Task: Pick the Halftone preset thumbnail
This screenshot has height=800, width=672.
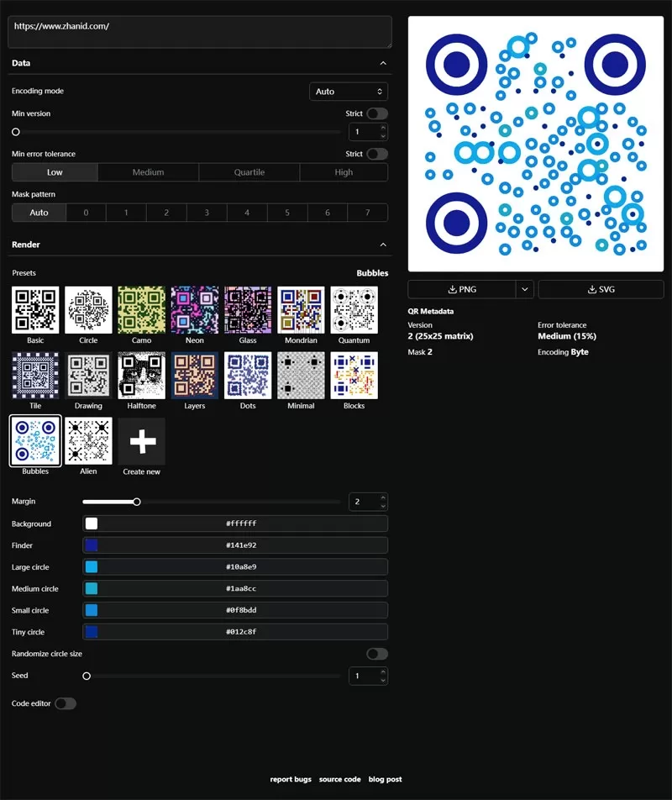Action: tap(141, 375)
